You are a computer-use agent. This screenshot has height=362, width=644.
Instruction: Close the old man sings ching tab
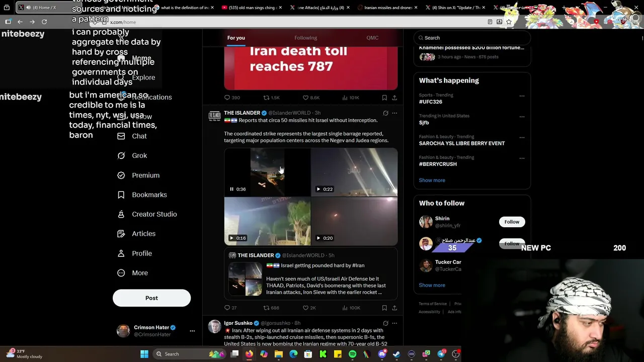point(280,8)
